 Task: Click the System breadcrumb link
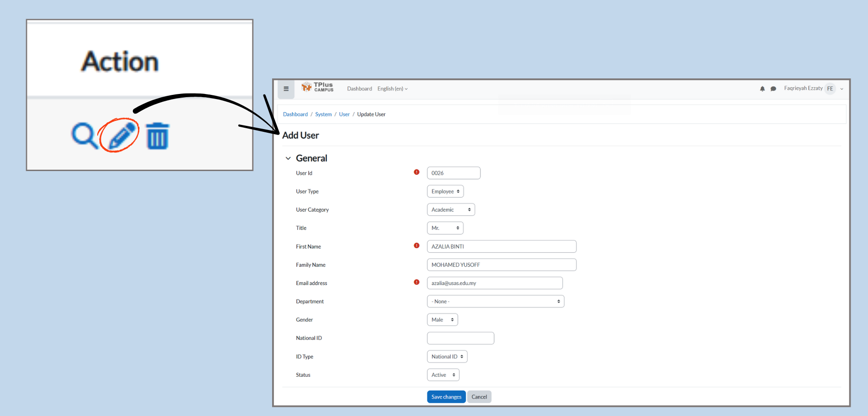(323, 114)
